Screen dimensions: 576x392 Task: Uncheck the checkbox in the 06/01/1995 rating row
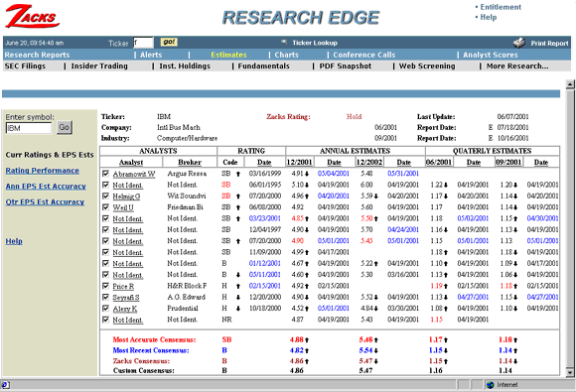(106, 185)
